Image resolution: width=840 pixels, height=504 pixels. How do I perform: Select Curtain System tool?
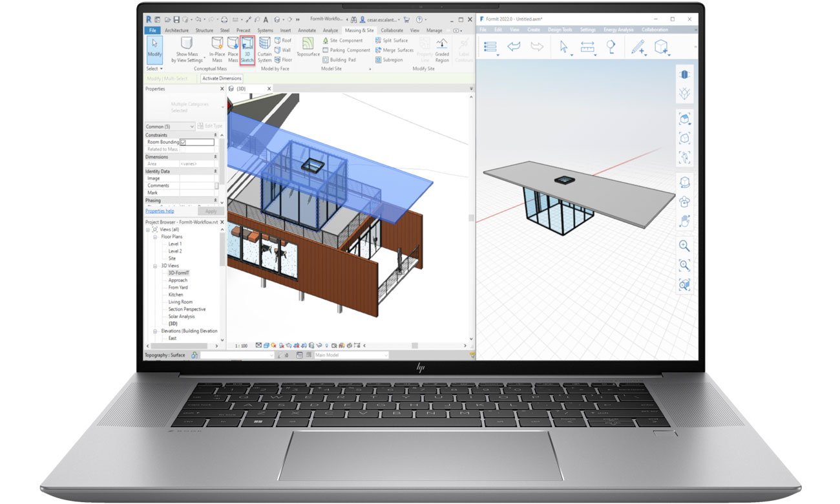[x=265, y=49]
